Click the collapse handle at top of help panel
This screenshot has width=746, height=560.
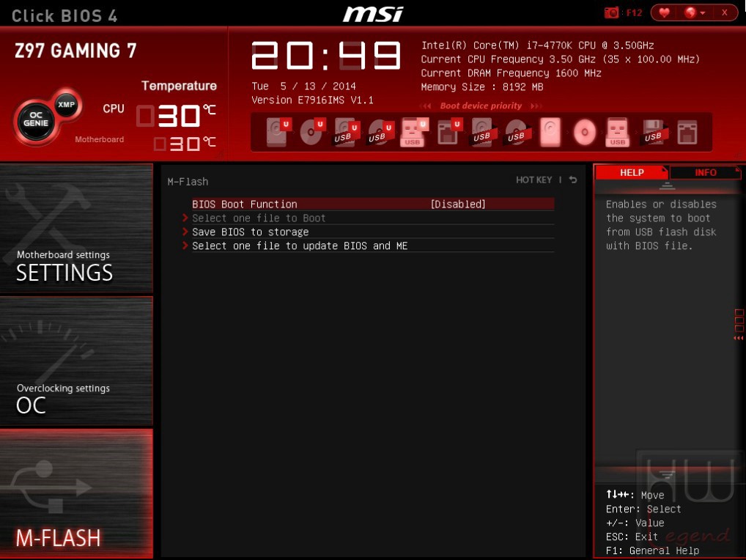pos(667,186)
